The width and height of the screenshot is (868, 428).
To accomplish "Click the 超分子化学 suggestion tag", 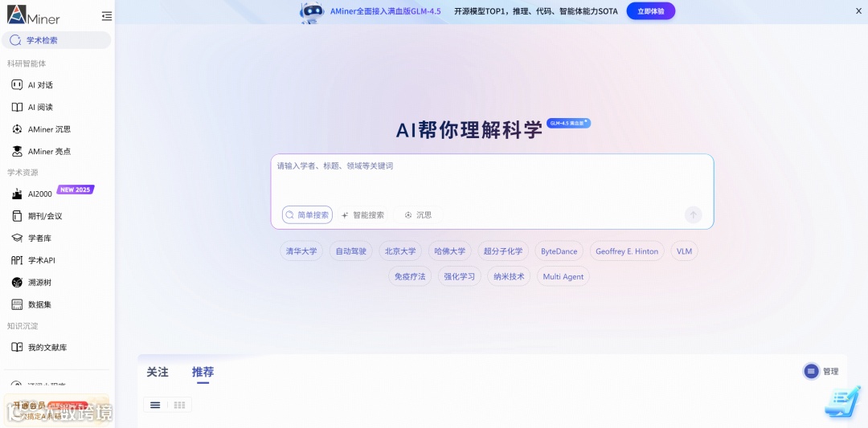I will point(503,251).
